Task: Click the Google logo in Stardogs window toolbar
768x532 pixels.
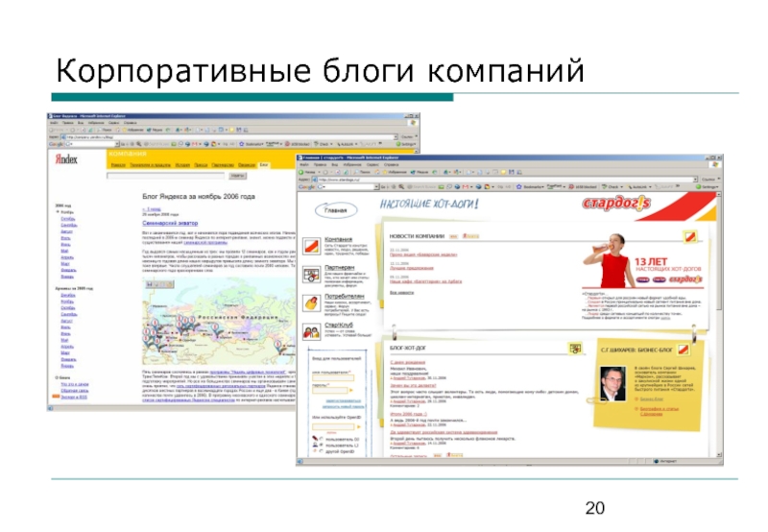Action: pos(306,187)
